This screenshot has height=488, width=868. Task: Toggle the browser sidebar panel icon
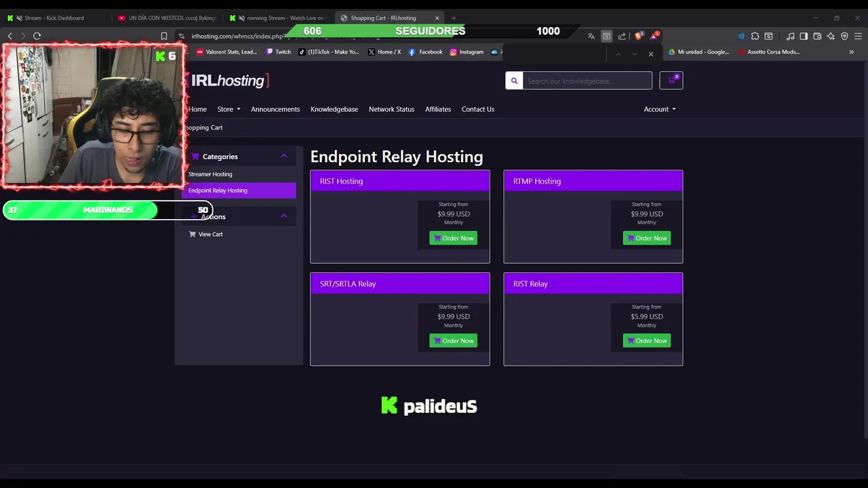pyautogui.click(x=804, y=36)
